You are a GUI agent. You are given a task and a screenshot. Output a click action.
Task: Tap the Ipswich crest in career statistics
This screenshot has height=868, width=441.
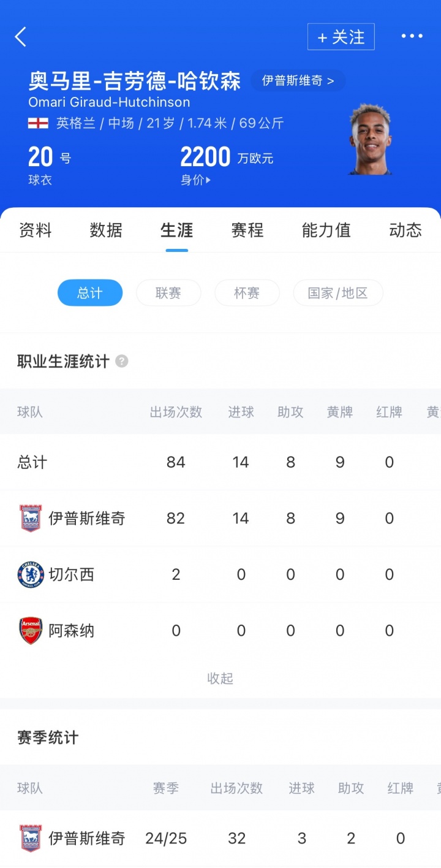click(x=31, y=518)
